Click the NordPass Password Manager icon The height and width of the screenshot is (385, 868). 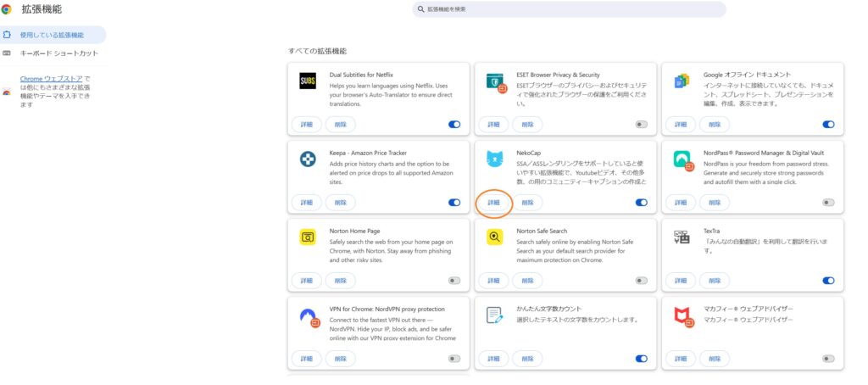click(x=684, y=160)
